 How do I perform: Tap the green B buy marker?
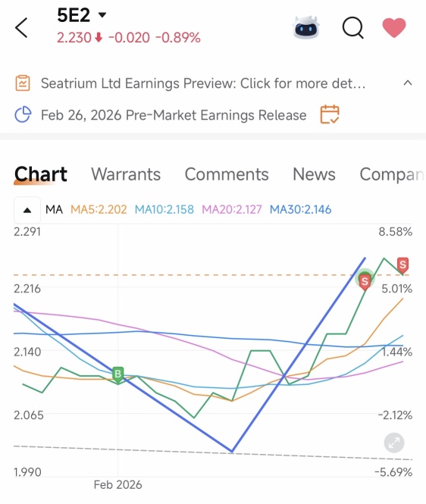tap(118, 375)
